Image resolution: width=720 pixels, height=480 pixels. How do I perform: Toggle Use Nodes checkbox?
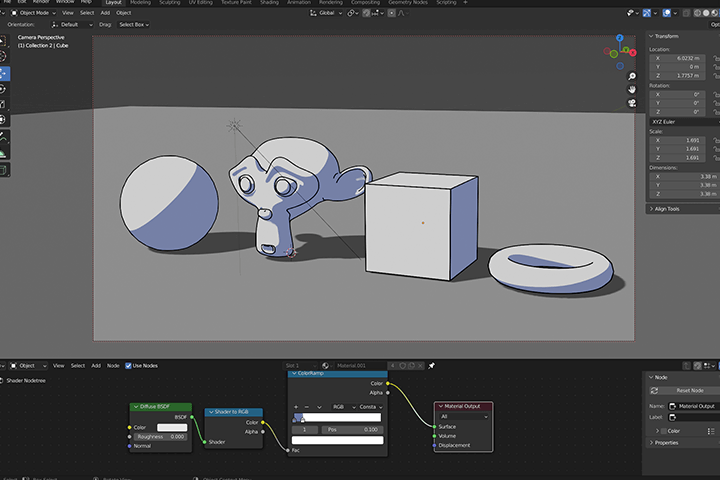pyautogui.click(x=128, y=366)
